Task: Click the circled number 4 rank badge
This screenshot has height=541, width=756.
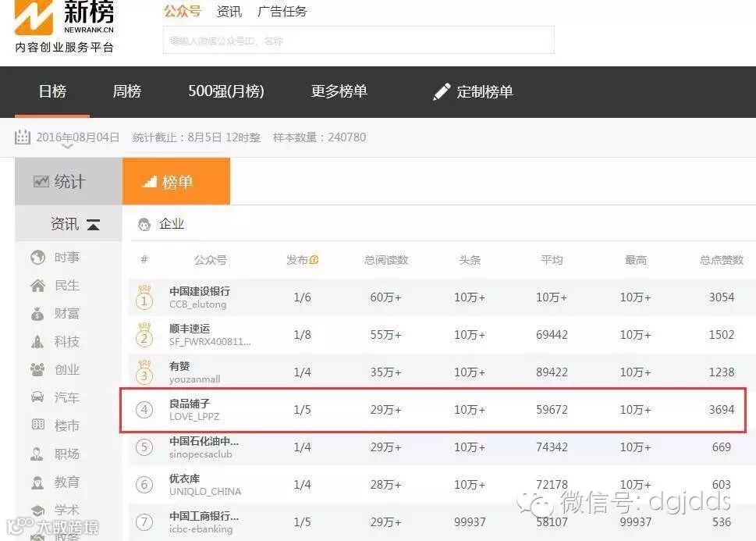Action: click(144, 410)
